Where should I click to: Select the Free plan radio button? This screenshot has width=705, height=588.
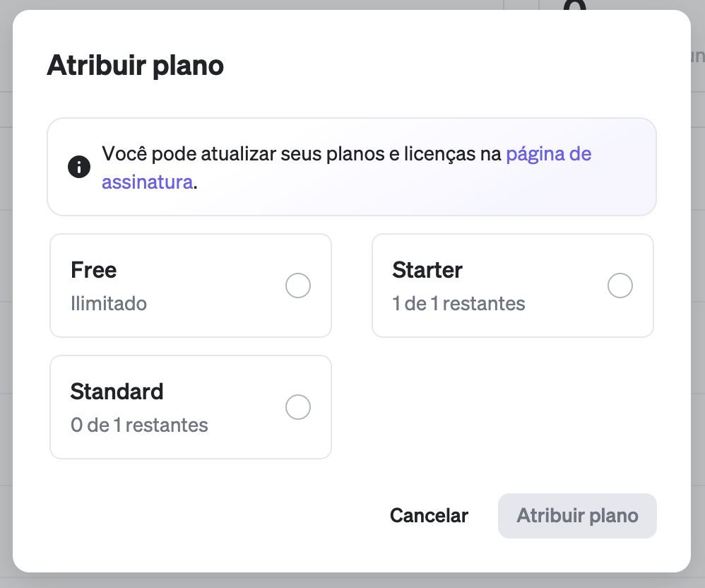tap(298, 286)
